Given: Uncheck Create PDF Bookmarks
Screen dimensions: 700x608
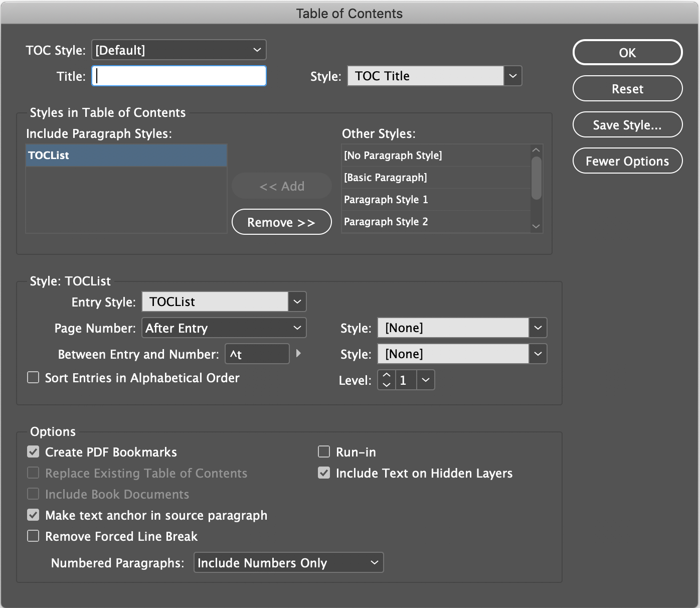Looking at the screenshot, I should (33, 452).
